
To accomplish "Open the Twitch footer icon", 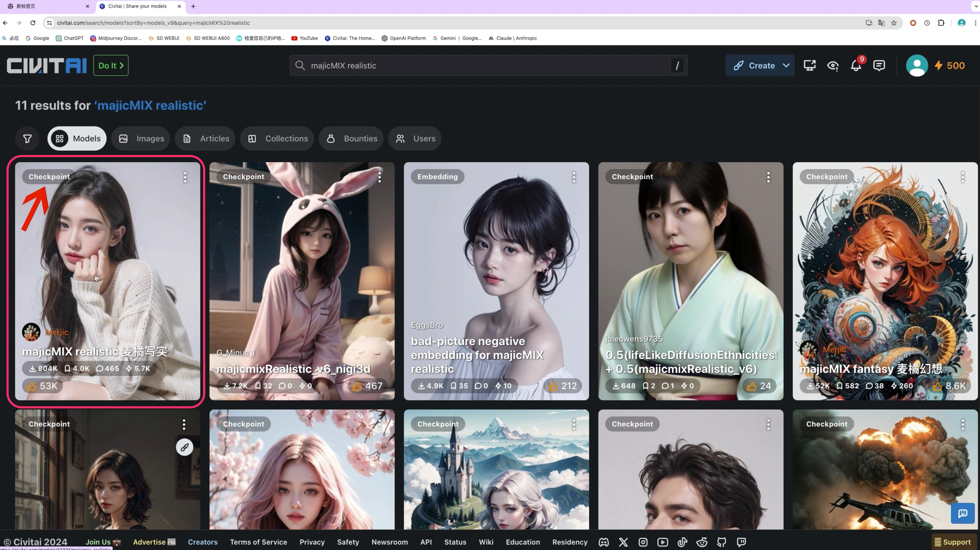I will pyautogui.click(x=741, y=542).
